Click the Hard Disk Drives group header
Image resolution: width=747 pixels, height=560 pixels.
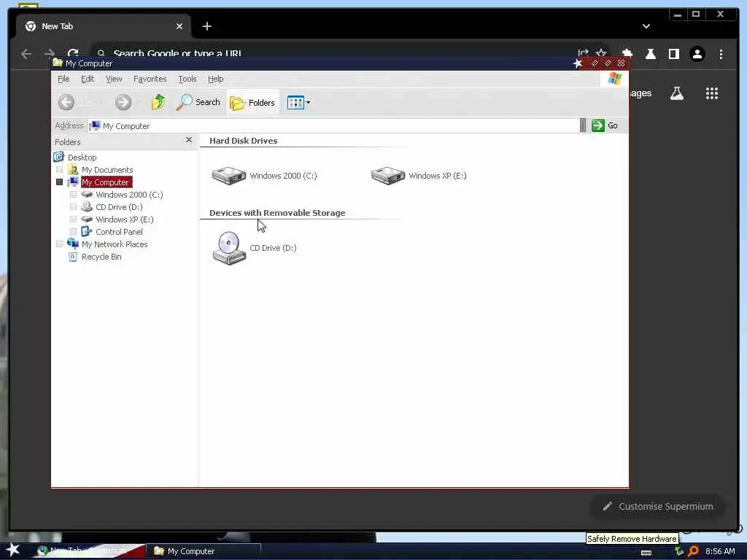coord(244,141)
